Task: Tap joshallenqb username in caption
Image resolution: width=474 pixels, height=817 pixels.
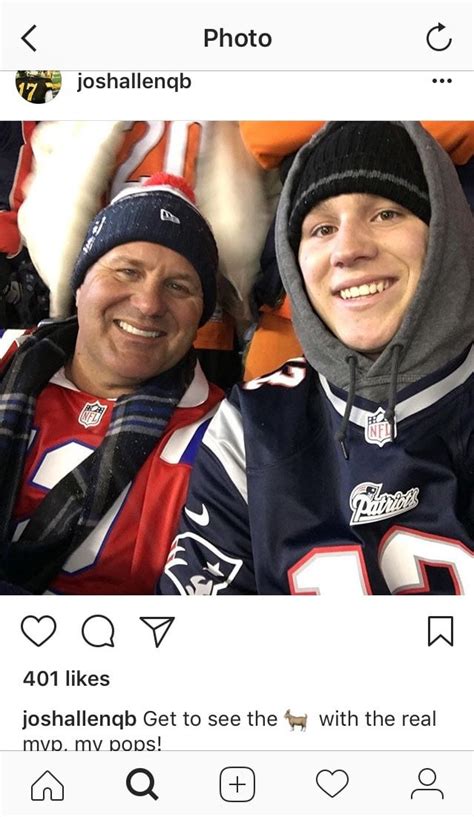Action: [79, 720]
